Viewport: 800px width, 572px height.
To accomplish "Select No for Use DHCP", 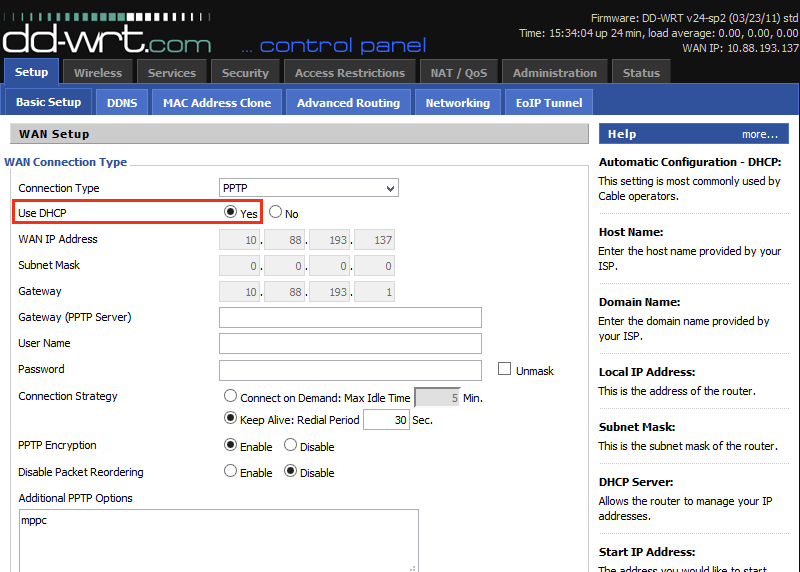I will tap(276, 212).
